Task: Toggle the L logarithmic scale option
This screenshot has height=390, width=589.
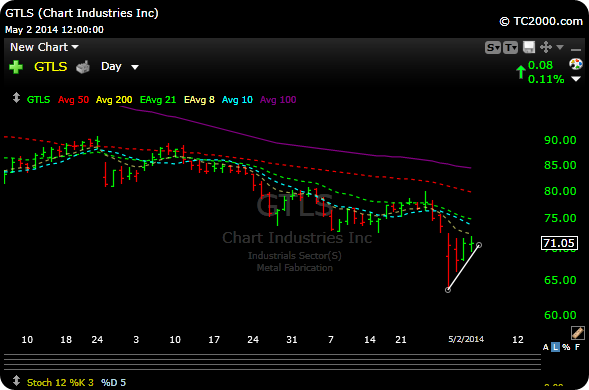Action: click(x=555, y=347)
